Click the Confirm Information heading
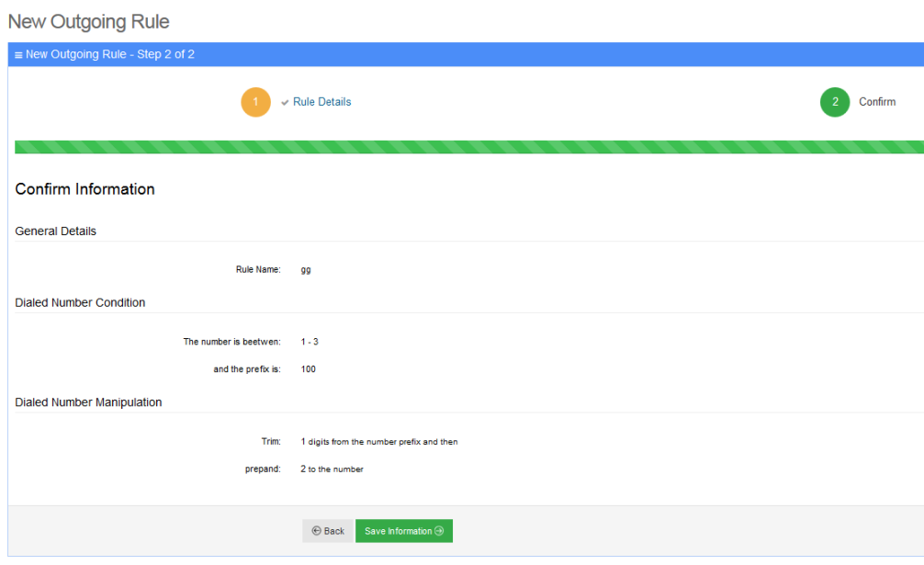The height and width of the screenshot is (565, 924). pos(85,189)
